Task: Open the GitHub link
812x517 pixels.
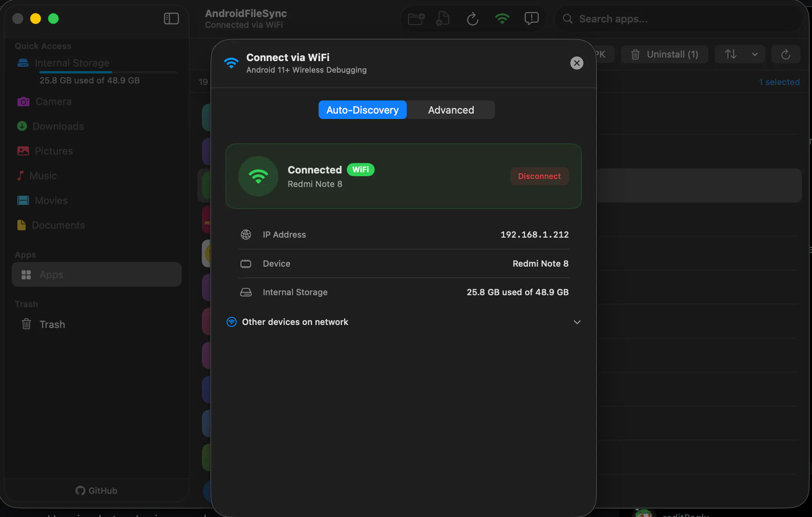Action: [96, 491]
